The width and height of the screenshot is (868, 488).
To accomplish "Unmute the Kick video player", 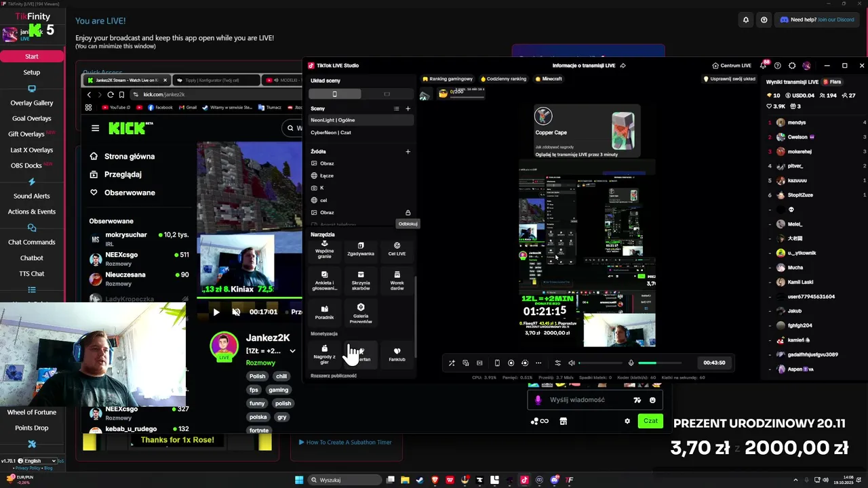I will pos(236,312).
